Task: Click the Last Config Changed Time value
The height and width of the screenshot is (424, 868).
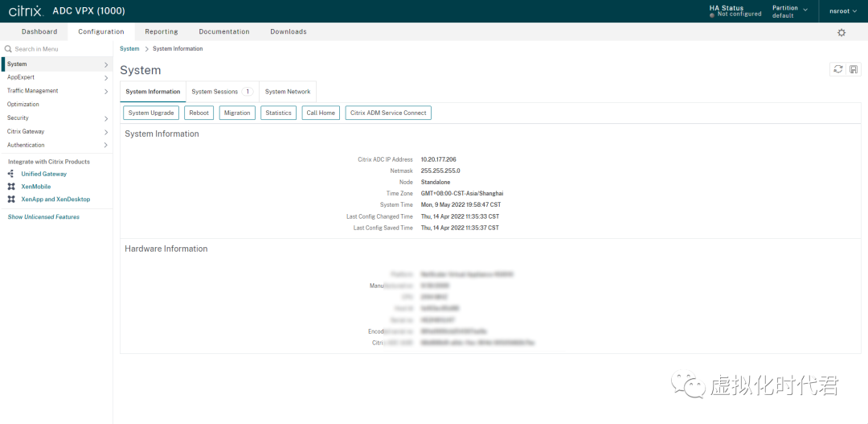Action: tap(460, 216)
